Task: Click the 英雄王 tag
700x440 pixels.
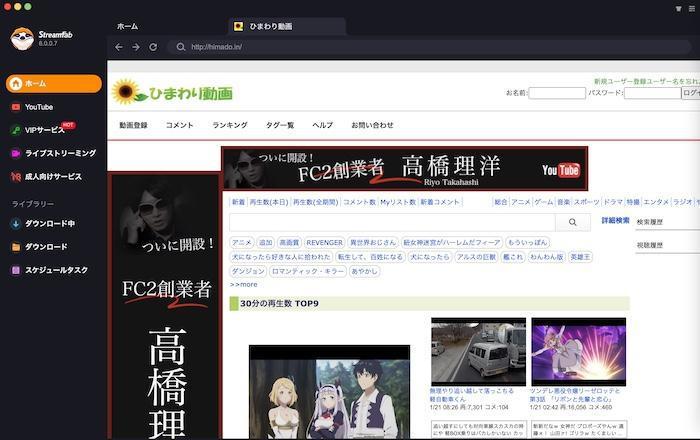Action: [580, 257]
